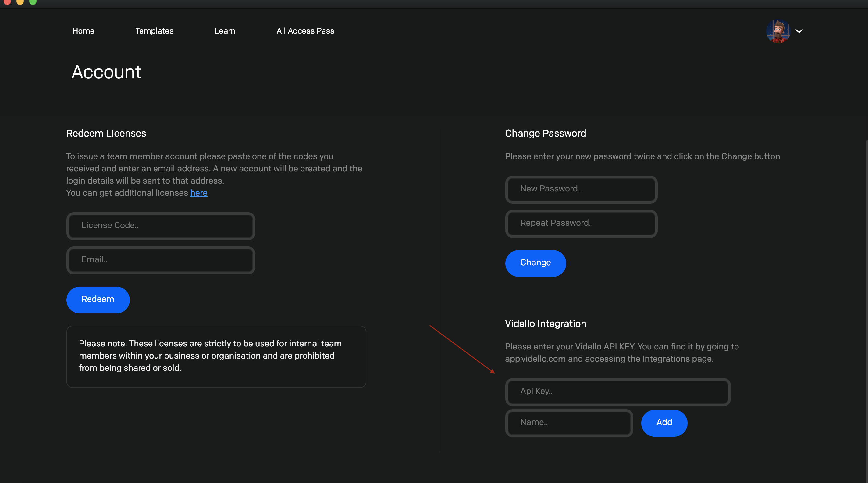Open the user avatar profile menu

(778, 31)
